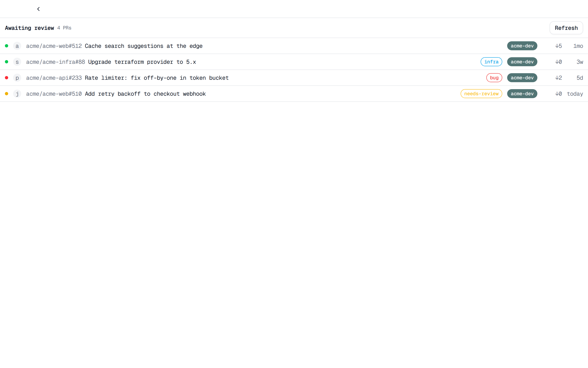Viewport: 588px width, 368px height.
Task: Open PR acme/acme-web#510 reference
Action: coord(54,94)
